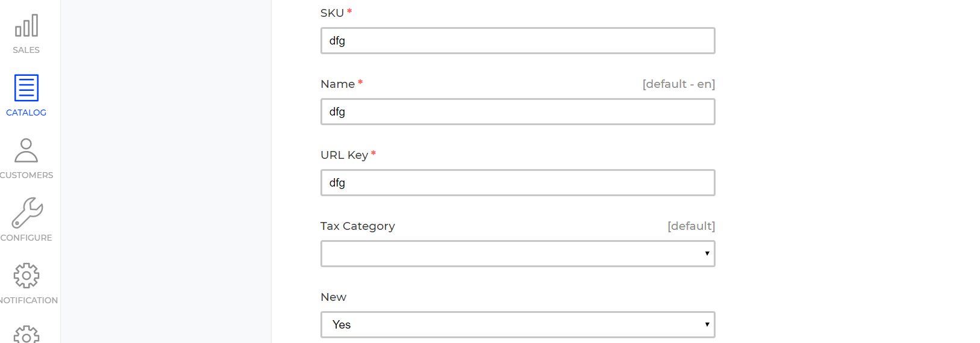The width and height of the screenshot is (980, 343).
Task: Open the New dropdown showing Yes
Action: 518,324
